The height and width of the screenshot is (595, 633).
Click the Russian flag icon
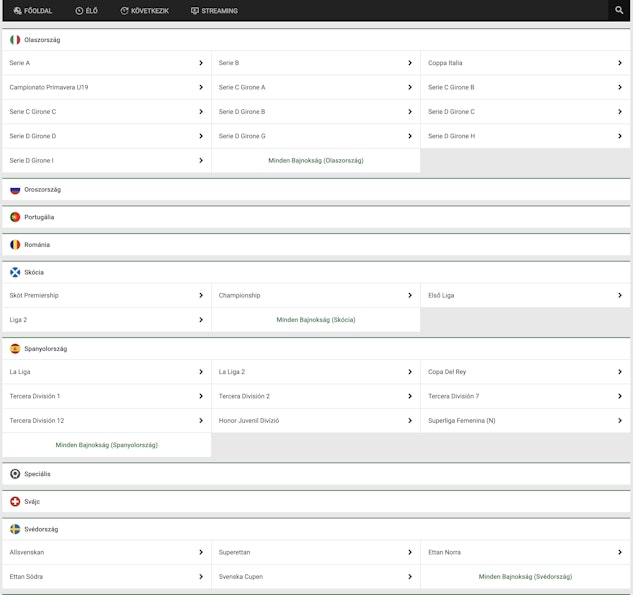tap(15, 189)
